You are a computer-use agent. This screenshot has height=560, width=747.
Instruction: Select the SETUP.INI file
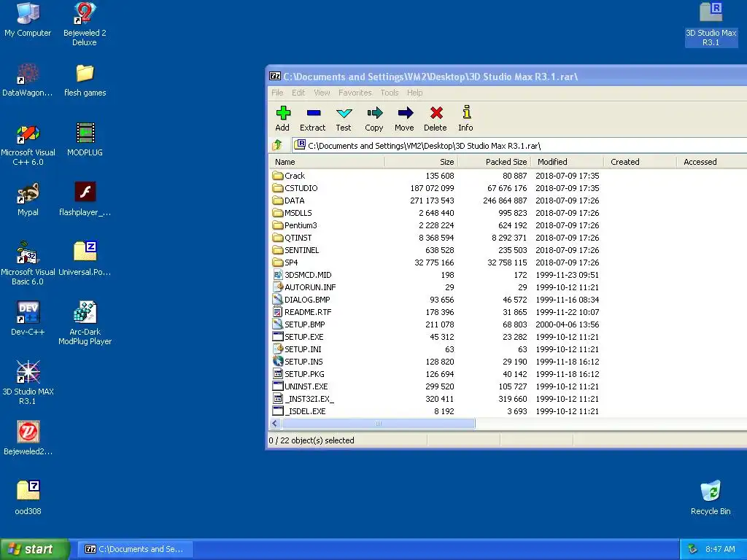coord(297,349)
